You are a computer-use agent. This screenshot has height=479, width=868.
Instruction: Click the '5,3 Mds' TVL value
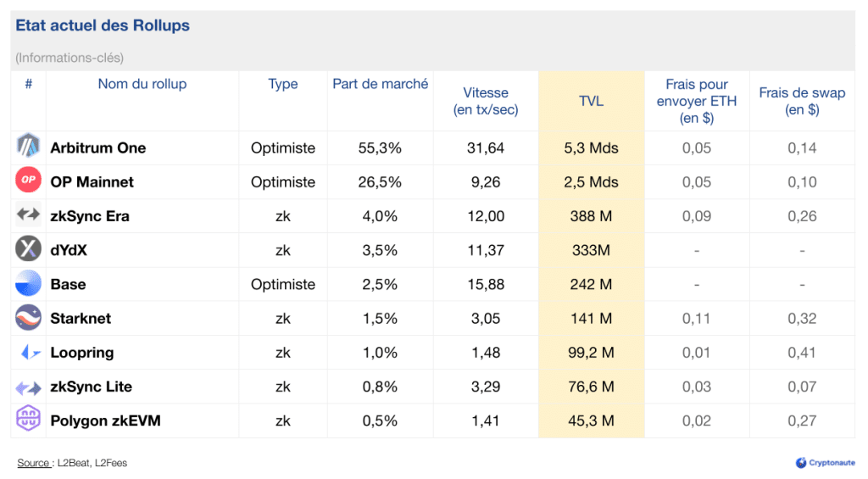[x=591, y=148]
